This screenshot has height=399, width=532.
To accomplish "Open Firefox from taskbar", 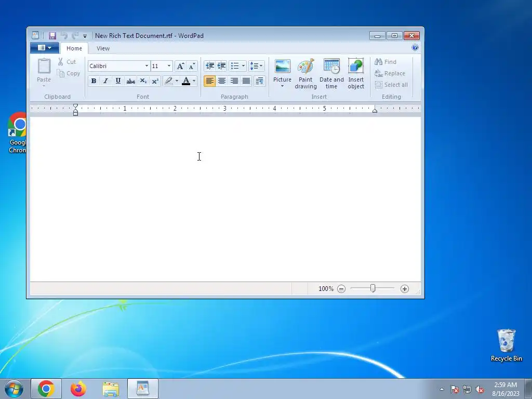I will point(78,389).
